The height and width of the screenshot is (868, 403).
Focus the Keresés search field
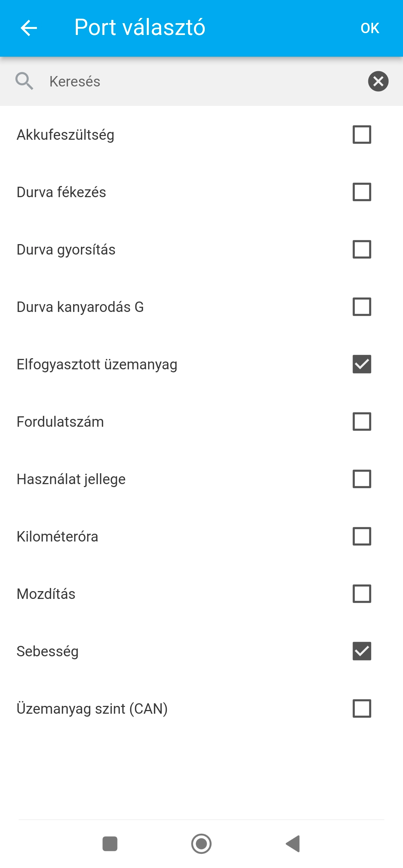pyautogui.click(x=201, y=81)
